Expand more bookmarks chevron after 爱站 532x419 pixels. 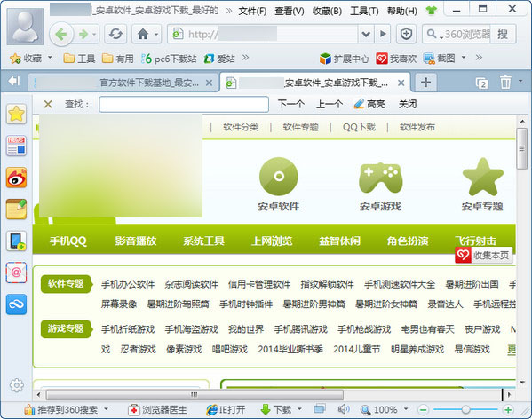[x=246, y=58]
